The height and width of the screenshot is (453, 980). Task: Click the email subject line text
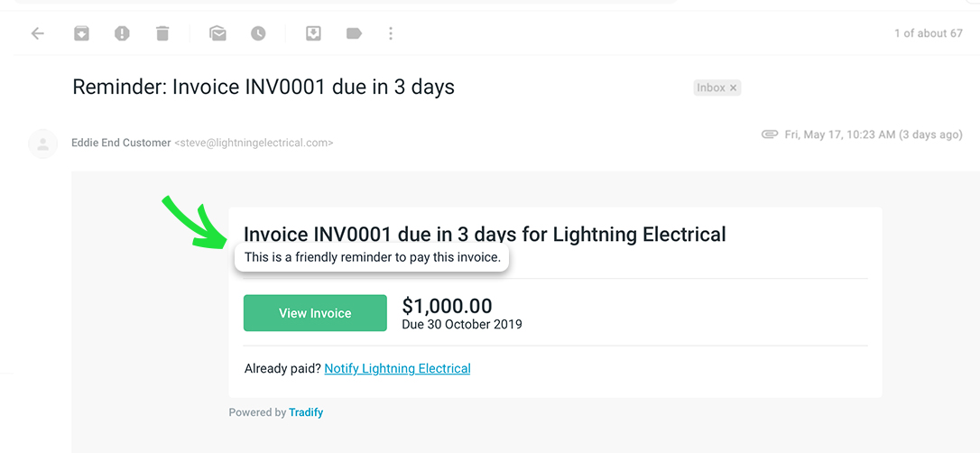tap(263, 88)
